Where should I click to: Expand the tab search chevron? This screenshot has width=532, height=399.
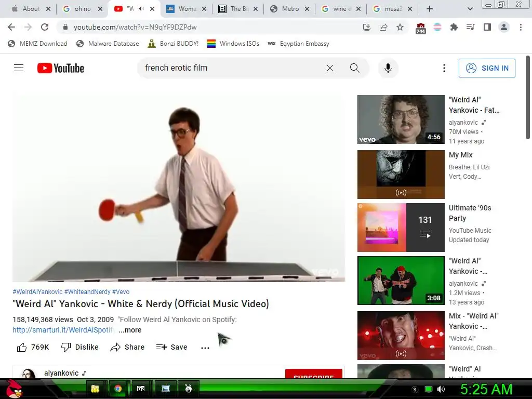pyautogui.click(x=470, y=9)
